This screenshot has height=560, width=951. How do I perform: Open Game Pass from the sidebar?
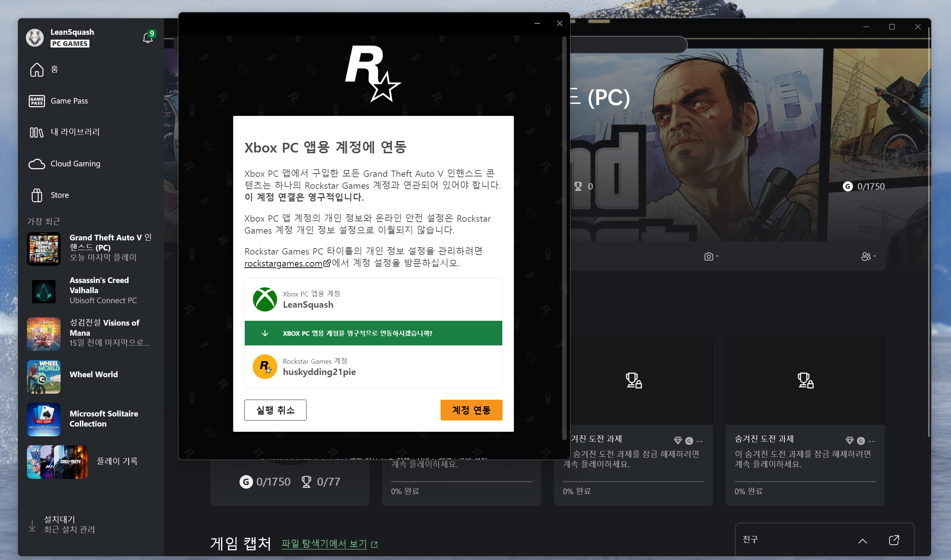pos(69,101)
